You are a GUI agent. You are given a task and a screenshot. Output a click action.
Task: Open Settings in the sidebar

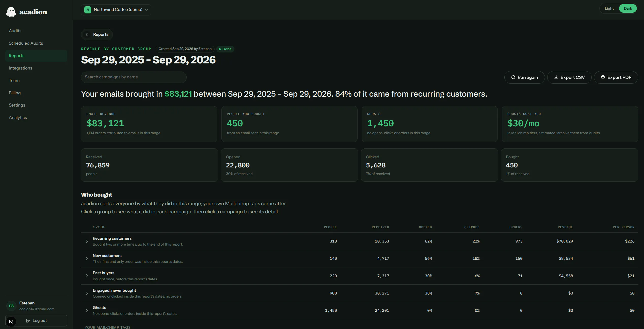[36, 105]
